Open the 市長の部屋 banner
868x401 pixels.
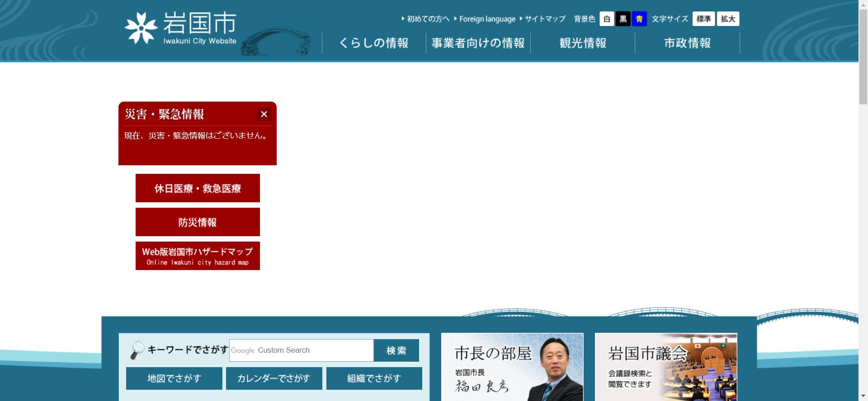tap(512, 367)
